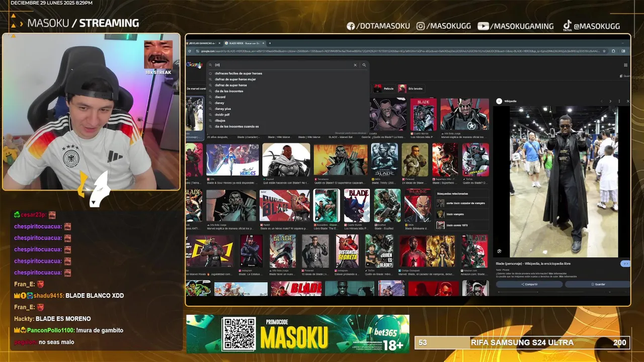Click the bet365 QR code

tap(239, 334)
